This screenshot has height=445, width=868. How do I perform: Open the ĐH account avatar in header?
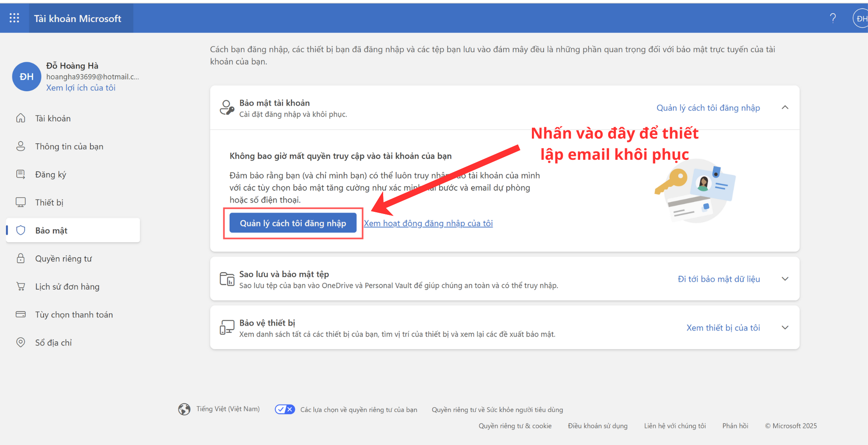coord(860,18)
